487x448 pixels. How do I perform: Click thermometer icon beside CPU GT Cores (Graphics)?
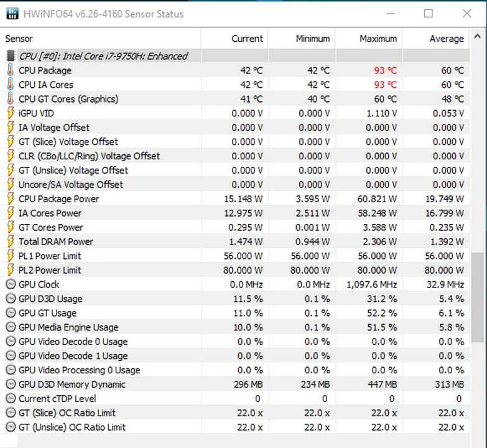(11, 99)
